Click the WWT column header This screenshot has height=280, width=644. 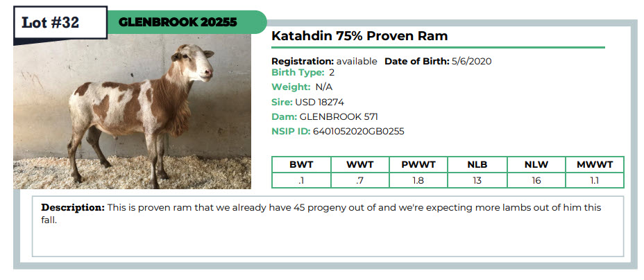click(x=359, y=165)
